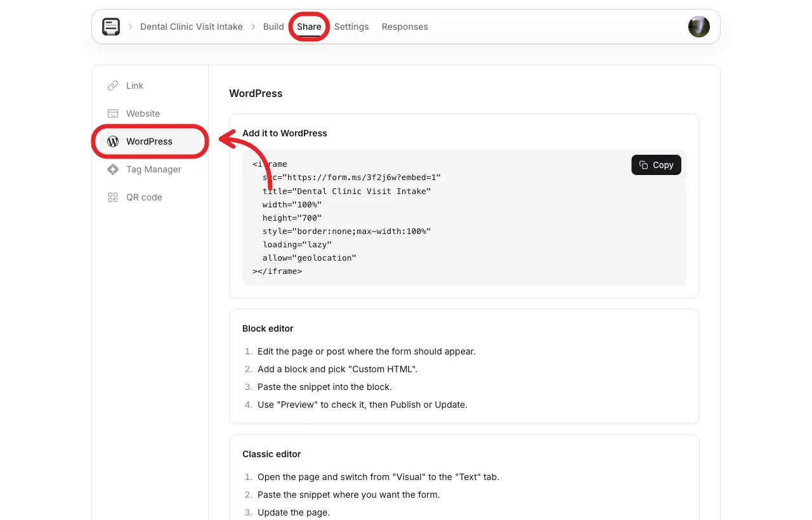
Task: Click step "Paste the snippet where you want"
Action: click(x=349, y=495)
